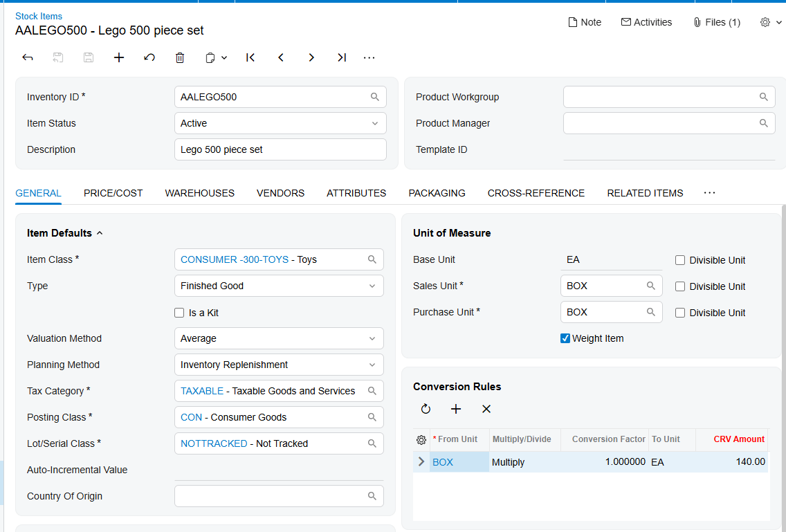Refresh the Conversion Rules grid
Screen dimensions: 786x532
point(426,409)
